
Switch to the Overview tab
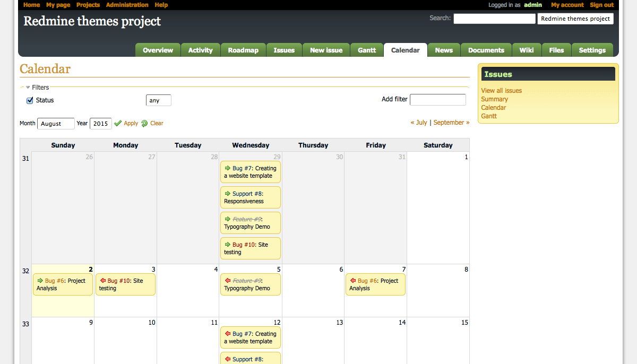(158, 50)
